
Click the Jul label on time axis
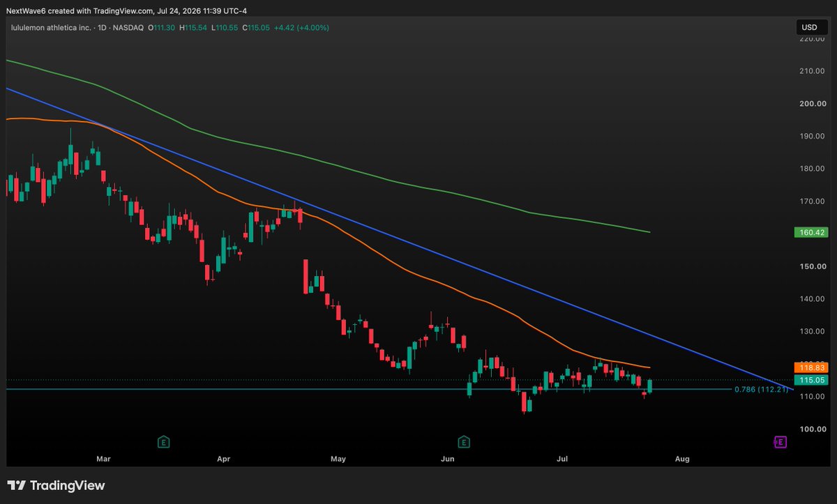pyautogui.click(x=563, y=459)
